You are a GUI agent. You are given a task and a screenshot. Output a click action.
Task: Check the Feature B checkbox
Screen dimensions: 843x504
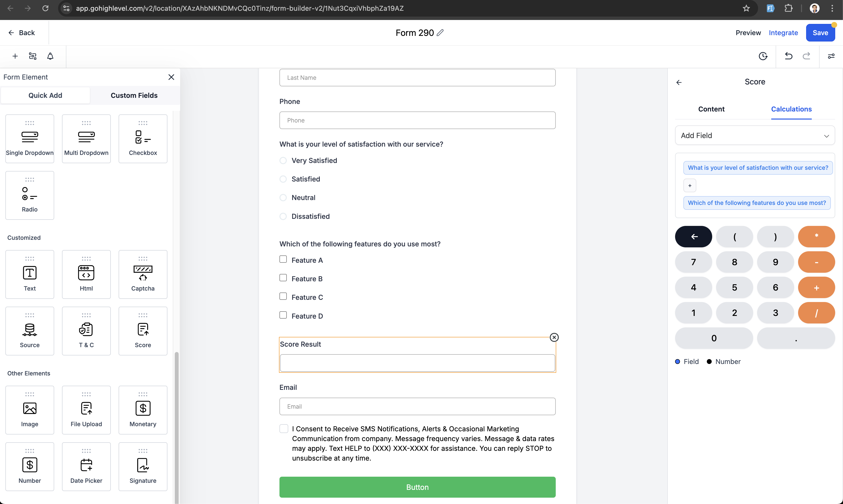283,278
